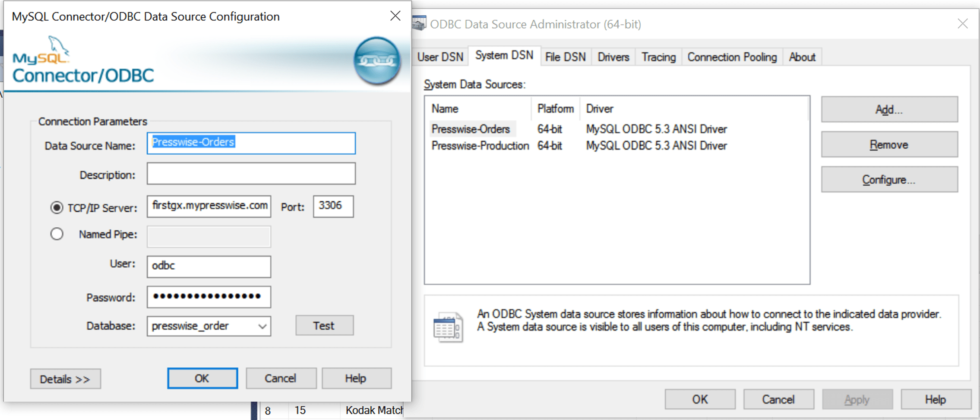The image size is (980, 420).
Task: Click the blue chain-link connector icon
Action: click(376, 60)
